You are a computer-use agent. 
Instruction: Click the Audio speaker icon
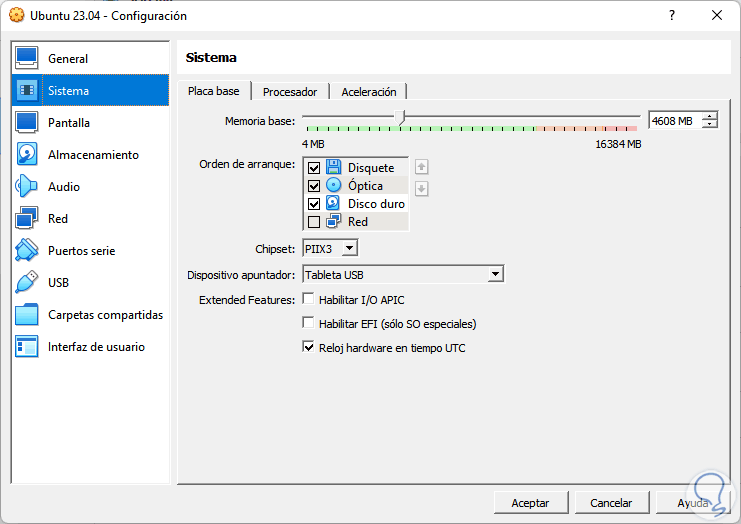click(27, 187)
